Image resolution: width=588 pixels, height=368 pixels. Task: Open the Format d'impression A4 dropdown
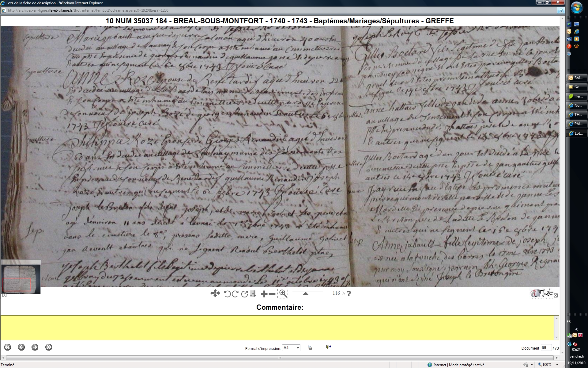click(291, 348)
